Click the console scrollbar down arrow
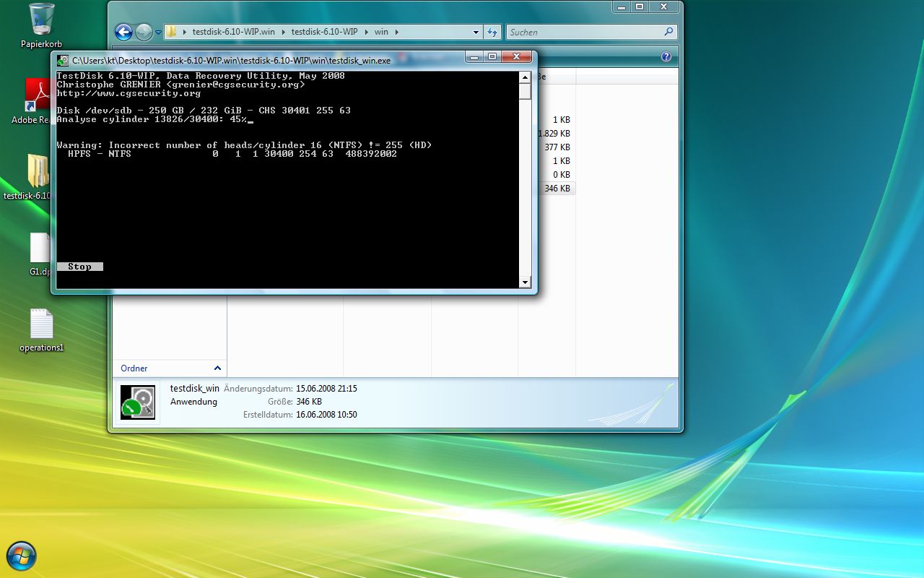Viewport: 924px width, 578px height. tap(525, 282)
